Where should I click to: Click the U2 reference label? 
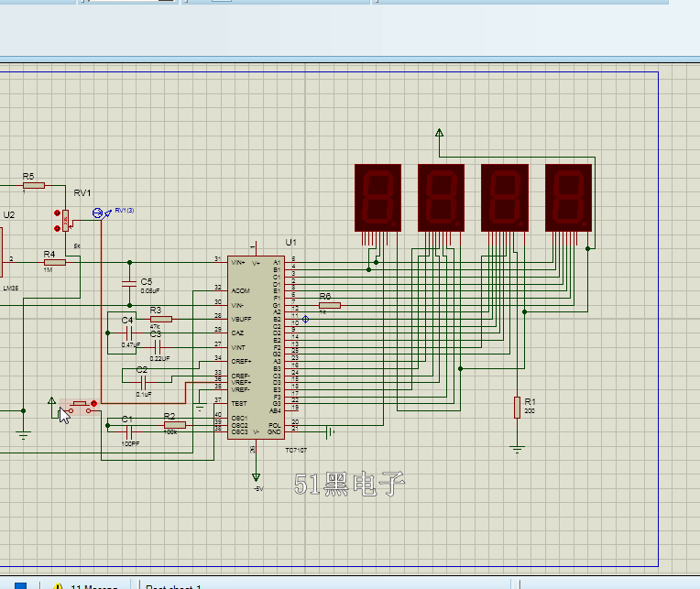pyautogui.click(x=9, y=215)
